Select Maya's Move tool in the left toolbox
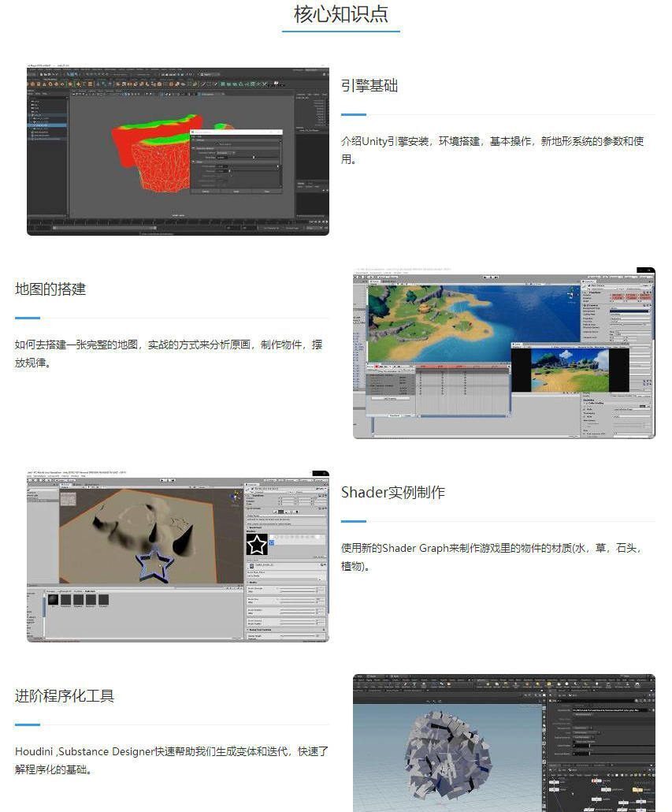The width and height of the screenshot is (672, 812). pyautogui.click(x=29, y=102)
